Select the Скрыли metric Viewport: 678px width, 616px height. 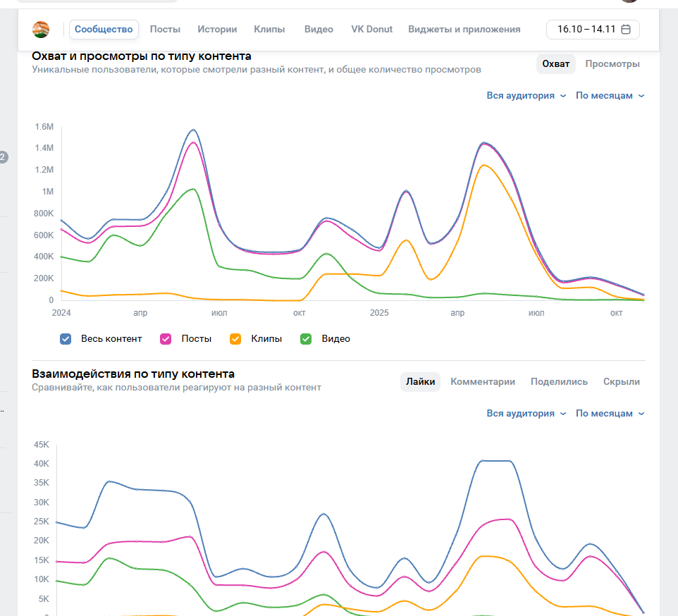click(621, 382)
